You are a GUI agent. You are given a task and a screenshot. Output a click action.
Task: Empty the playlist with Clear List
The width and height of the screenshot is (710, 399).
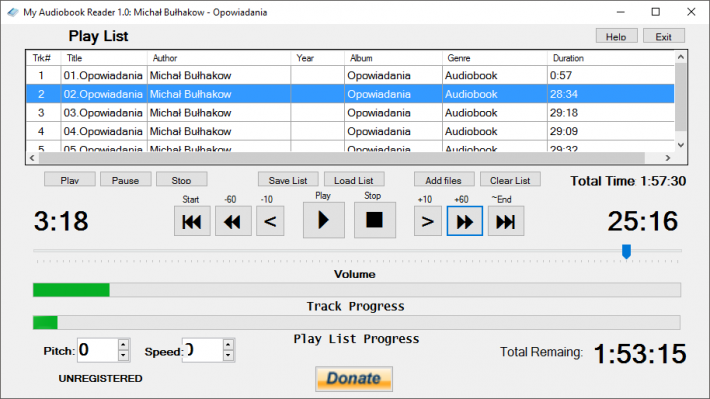pos(510,180)
